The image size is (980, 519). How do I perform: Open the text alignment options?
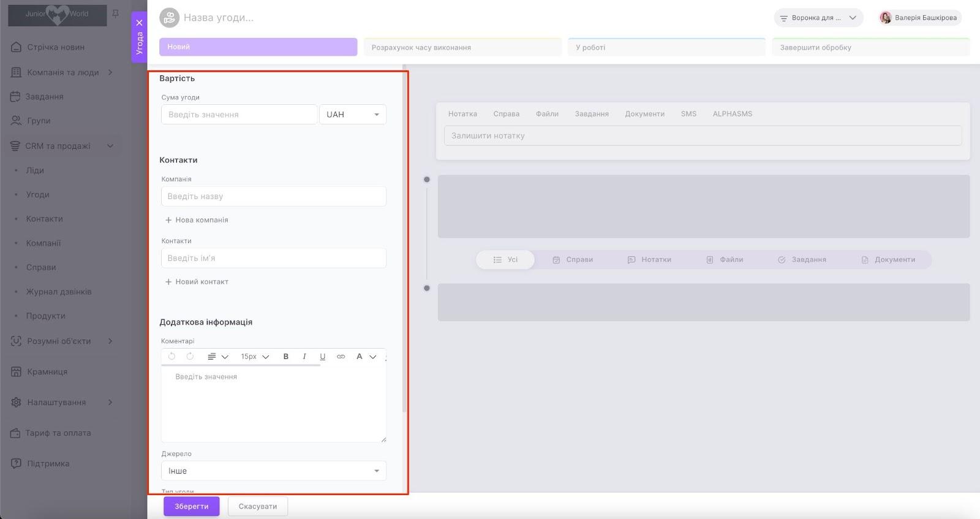tap(217, 357)
